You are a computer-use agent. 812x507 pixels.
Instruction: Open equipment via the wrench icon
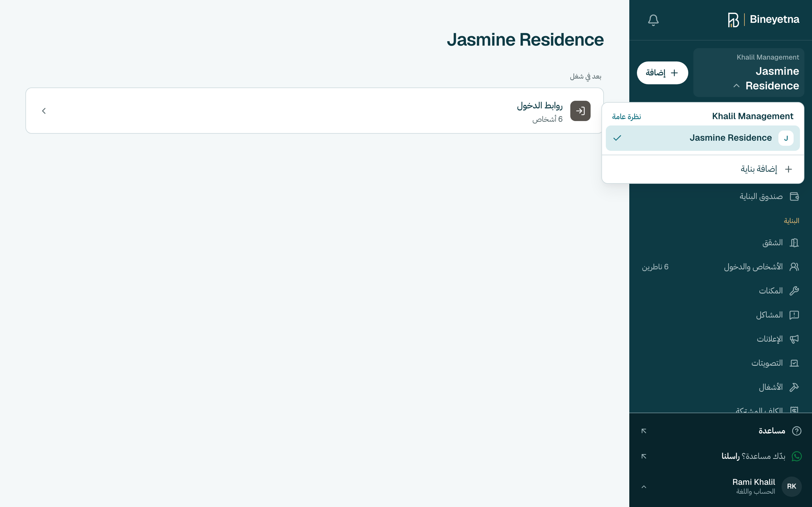[x=794, y=291]
